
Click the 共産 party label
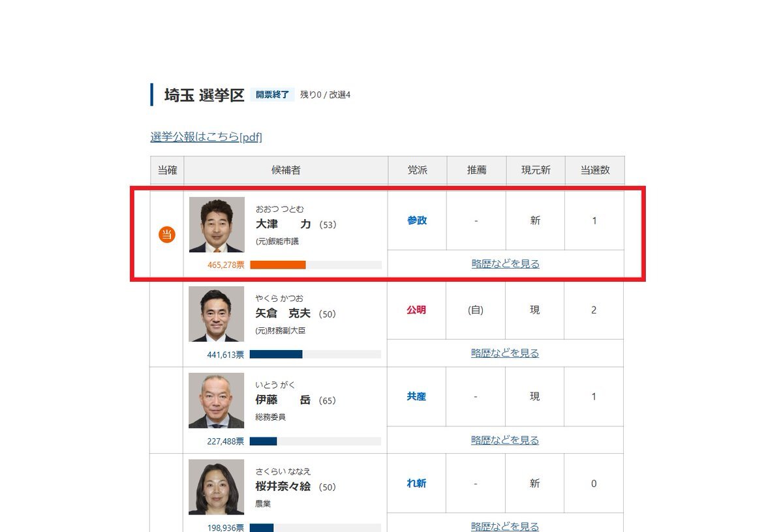point(416,396)
